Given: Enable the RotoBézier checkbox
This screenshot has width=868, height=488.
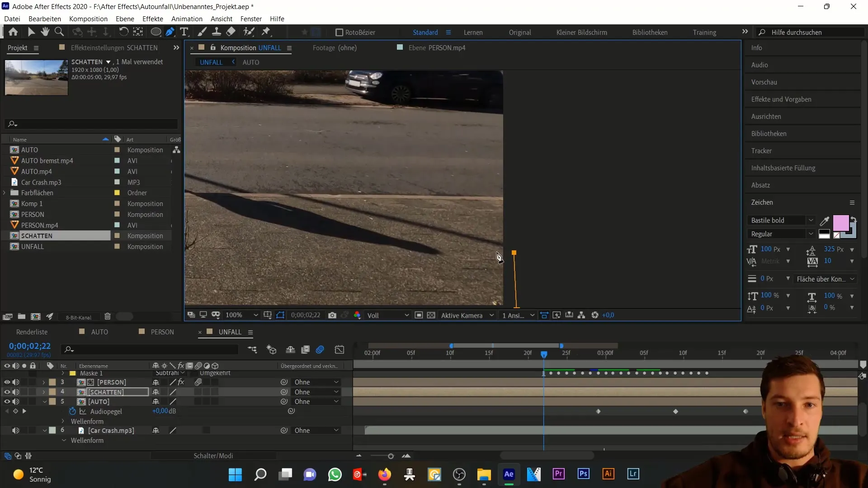Looking at the screenshot, I should pyautogui.click(x=339, y=33).
